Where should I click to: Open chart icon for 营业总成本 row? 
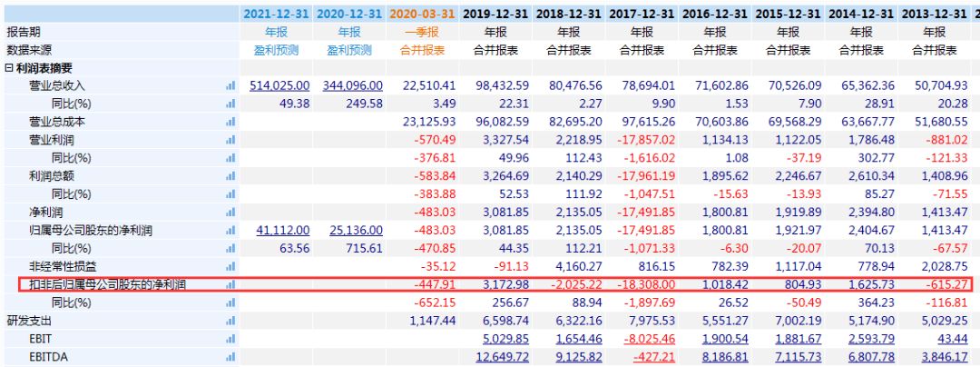click(230, 123)
